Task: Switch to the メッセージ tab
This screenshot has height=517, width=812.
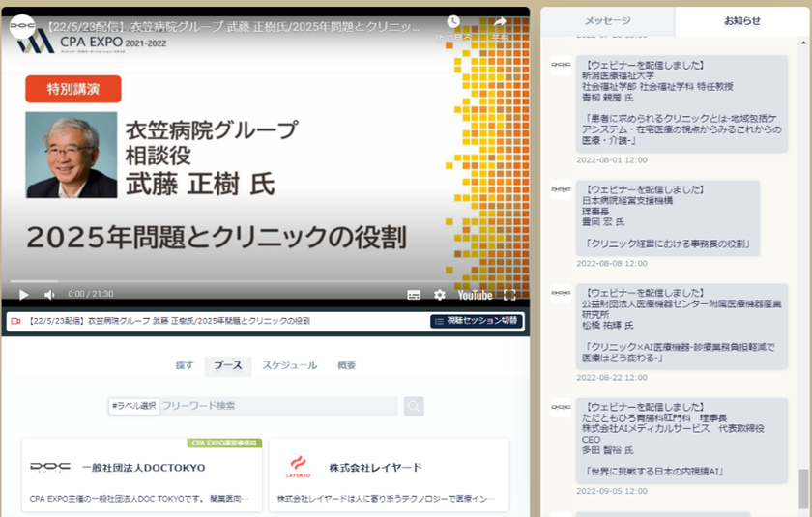Action: (x=607, y=20)
